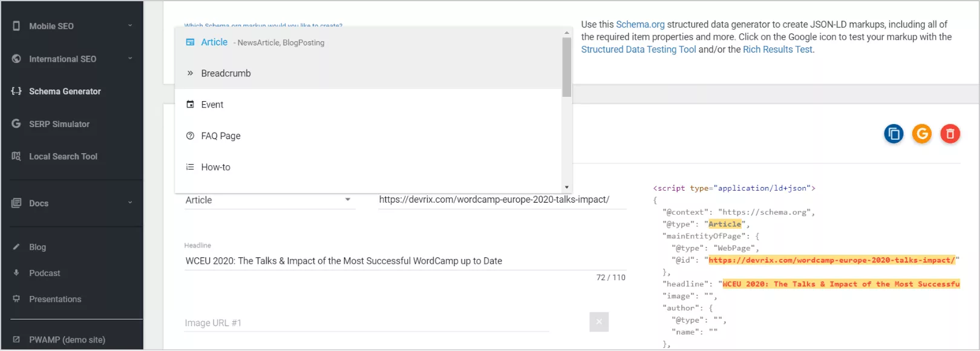Click the Presentations screen icon
This screenshot has width=980, height=351.
[x=16, y=299]
